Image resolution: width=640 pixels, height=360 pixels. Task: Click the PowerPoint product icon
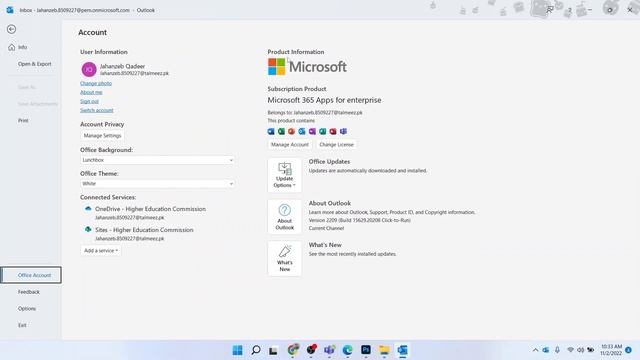tap(291, 131)
